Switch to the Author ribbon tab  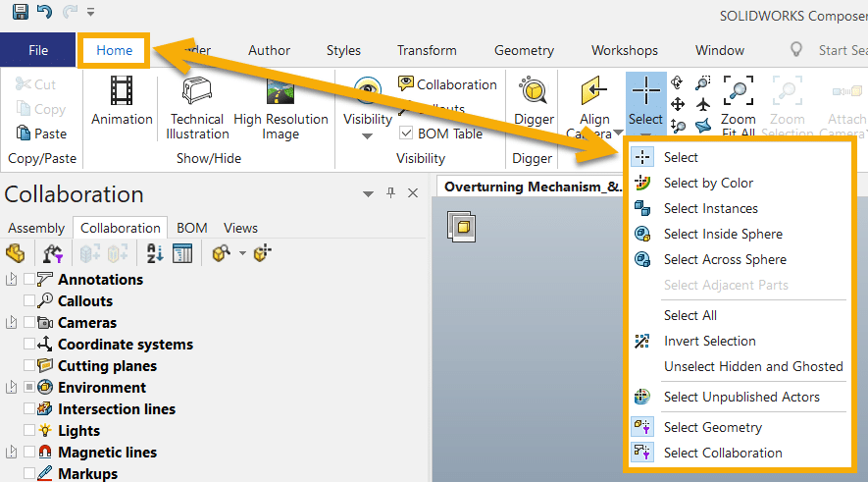coord(269,50)
